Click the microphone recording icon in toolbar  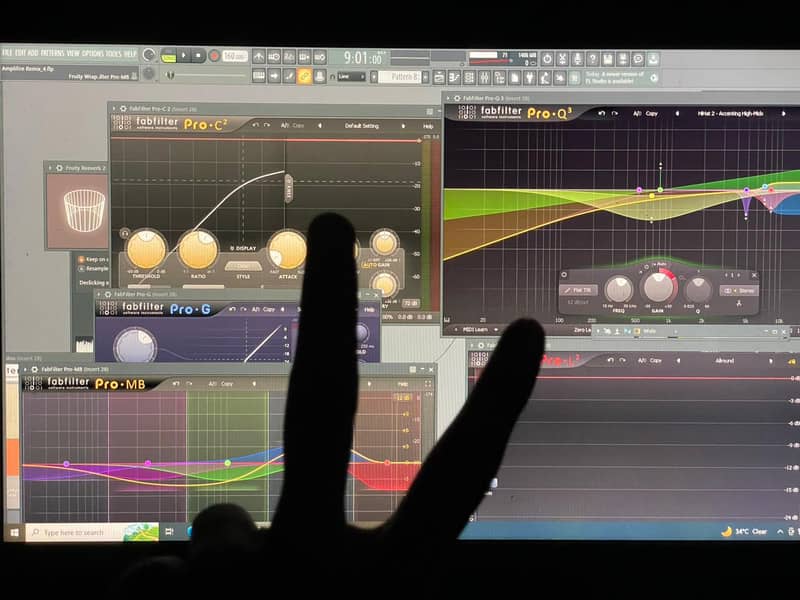[x=577, y=59]
